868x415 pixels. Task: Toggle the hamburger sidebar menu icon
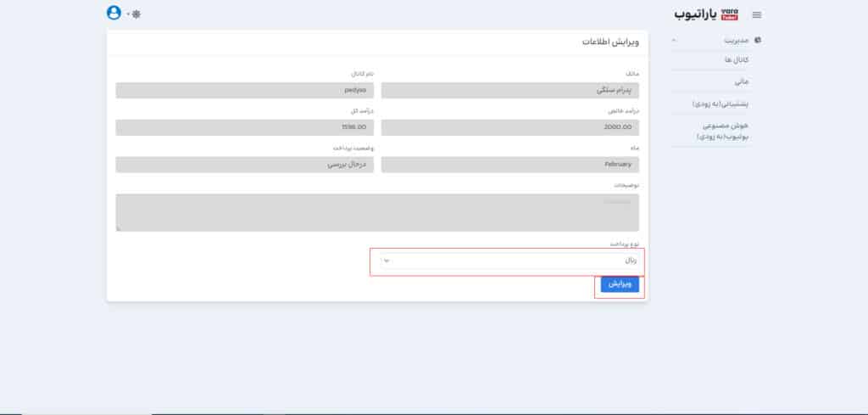[x=757, y=14]
